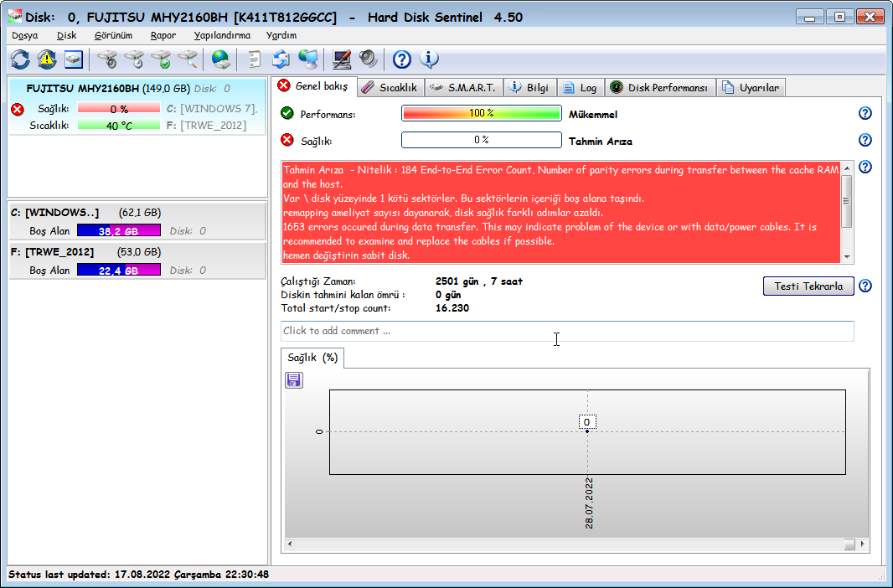Click the '16.230' start/stop count value
This screenshot has height=588, width=893.
452,308
